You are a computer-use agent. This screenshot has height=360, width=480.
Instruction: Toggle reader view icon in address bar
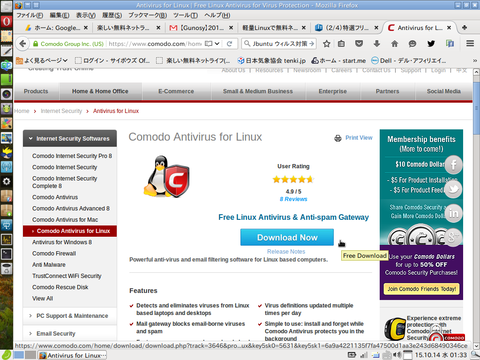[x=209, y=44]
